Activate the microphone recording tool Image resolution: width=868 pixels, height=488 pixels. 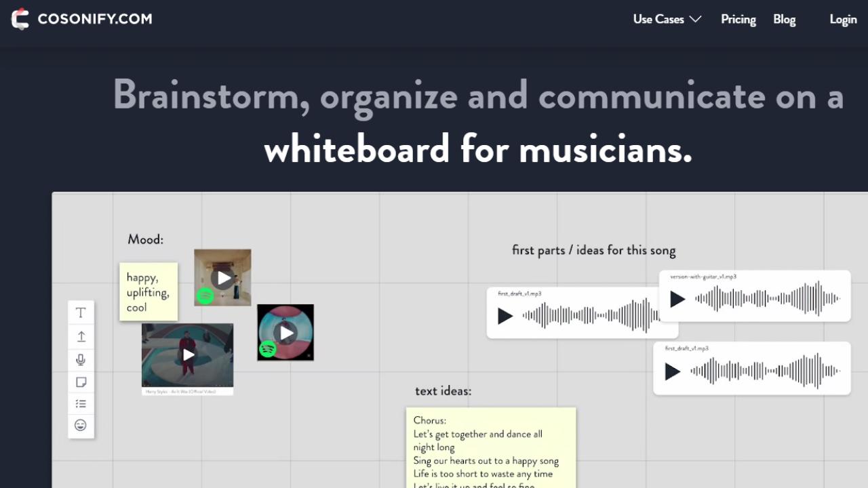click(x=81, y=359)
